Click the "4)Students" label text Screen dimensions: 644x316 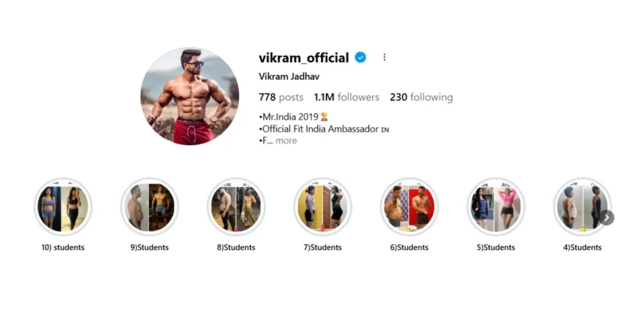pos(582,248)
